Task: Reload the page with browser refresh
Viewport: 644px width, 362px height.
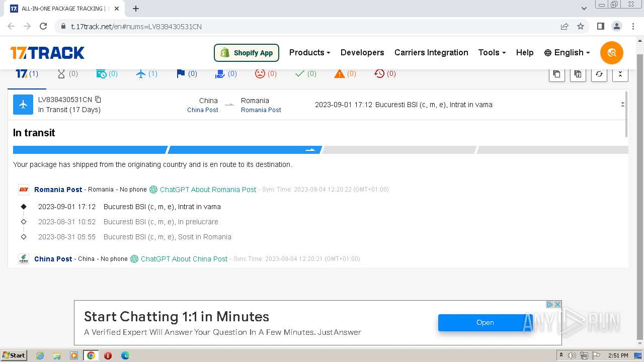Action: [43, 26]
